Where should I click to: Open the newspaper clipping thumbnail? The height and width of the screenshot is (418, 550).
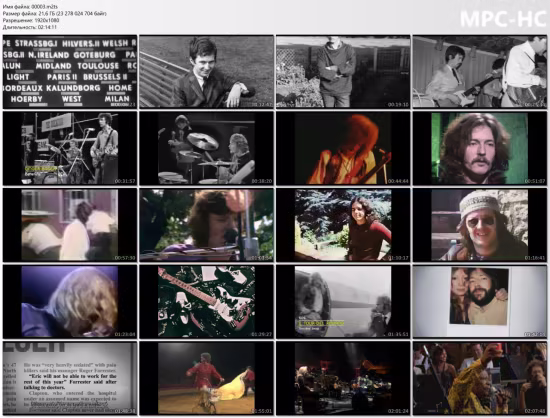tap(70, 378)
